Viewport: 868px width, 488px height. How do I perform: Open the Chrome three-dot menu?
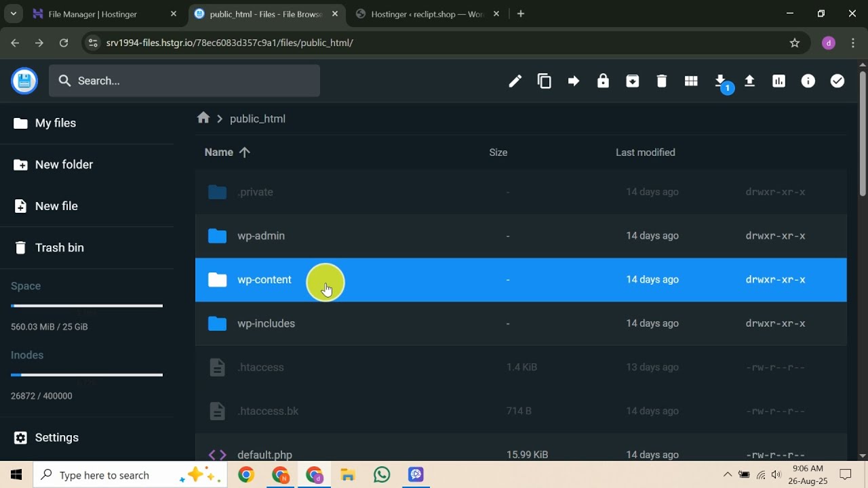[x=853, y=43]
